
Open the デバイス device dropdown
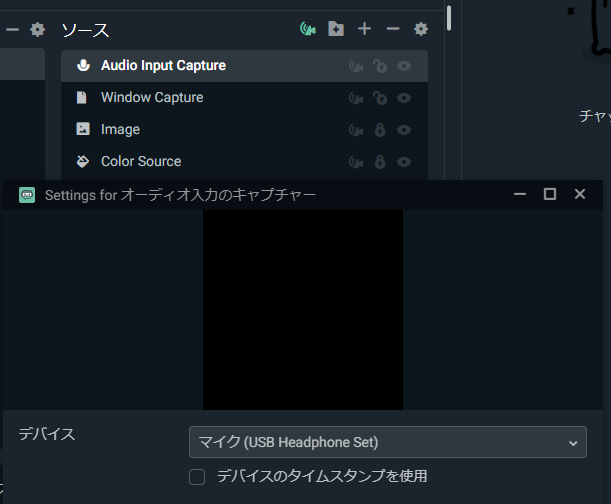387,441
